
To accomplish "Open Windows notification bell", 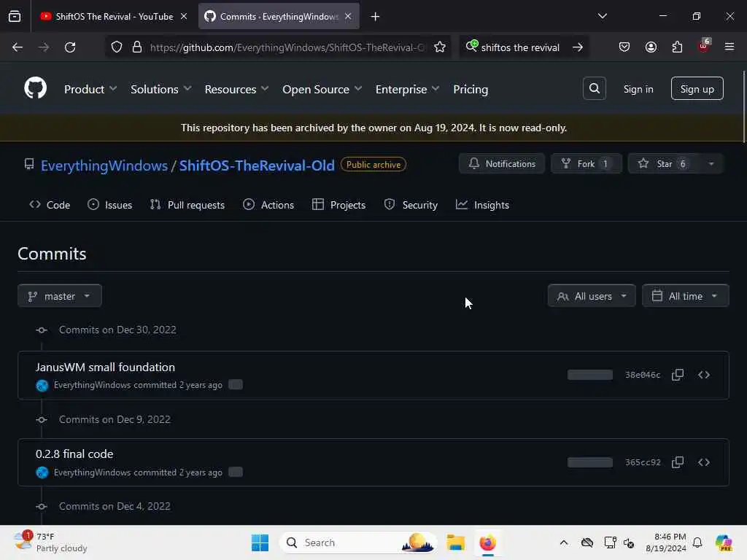I will click(x=697, y=542).
